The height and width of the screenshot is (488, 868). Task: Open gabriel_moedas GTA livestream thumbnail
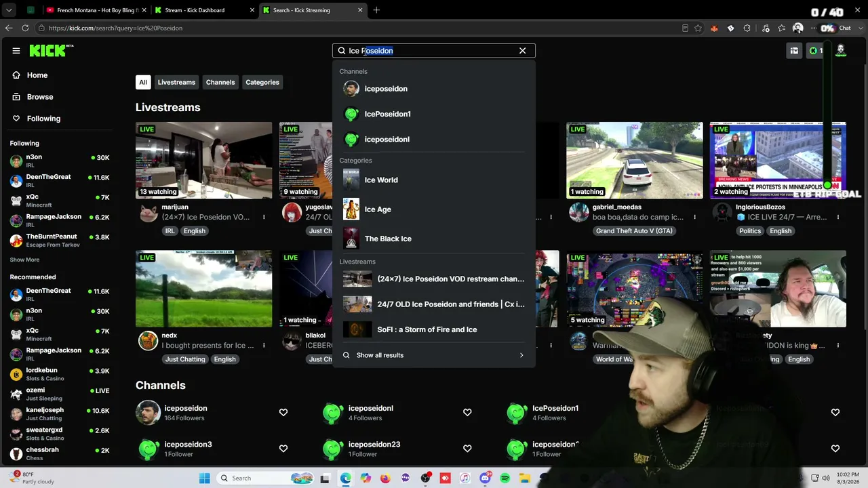(x=635, y=160)
